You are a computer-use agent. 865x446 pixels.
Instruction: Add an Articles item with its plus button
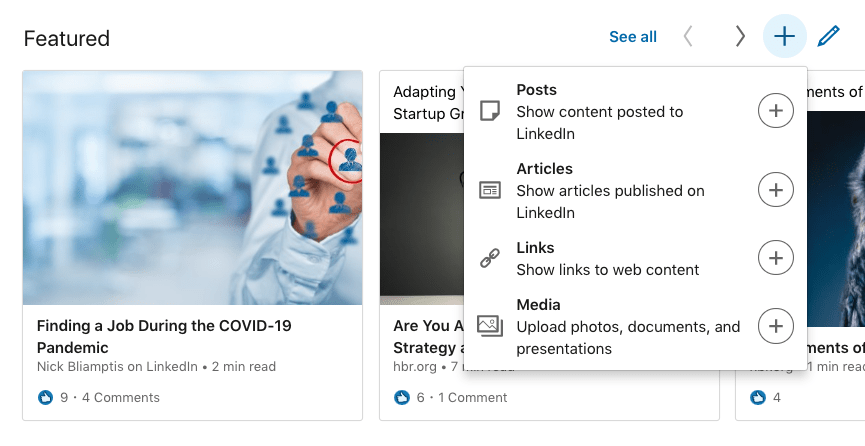[x=776, y=189]
